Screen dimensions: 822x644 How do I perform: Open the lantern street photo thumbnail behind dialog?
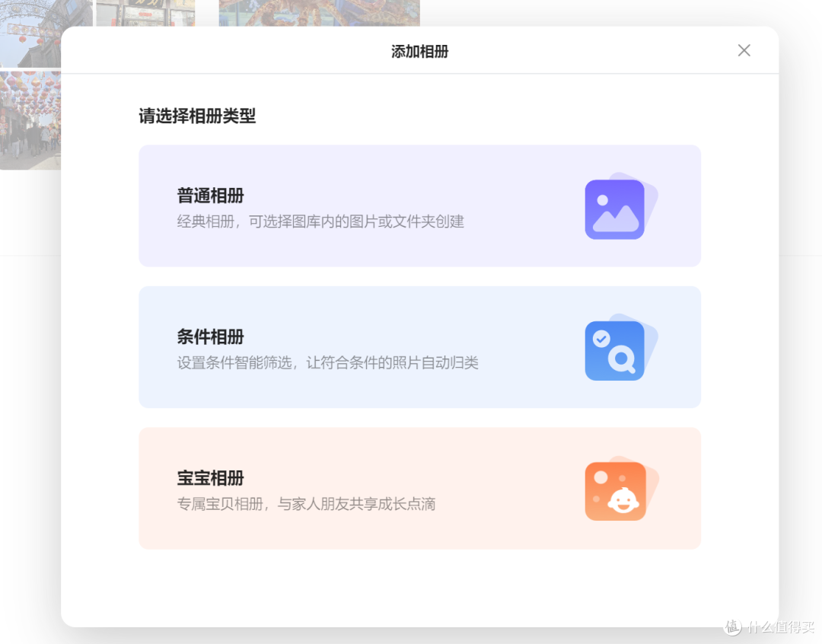pos(30,120)
